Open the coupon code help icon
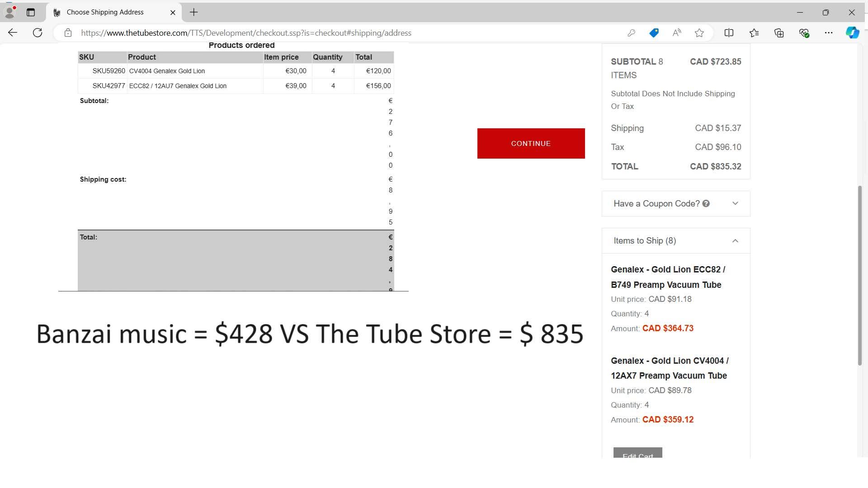Image resolution: width=868 pixels, height=488 pixels. tap(706, 204)
